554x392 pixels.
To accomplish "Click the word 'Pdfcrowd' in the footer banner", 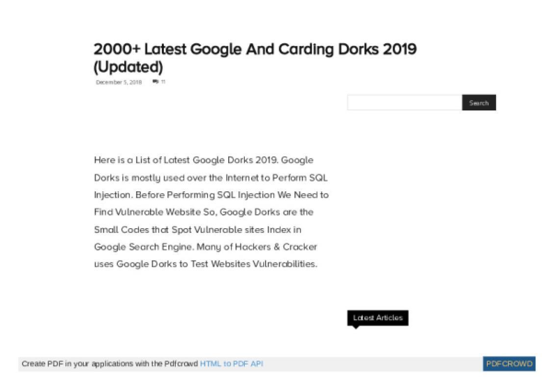I will [x=181, y=364].
